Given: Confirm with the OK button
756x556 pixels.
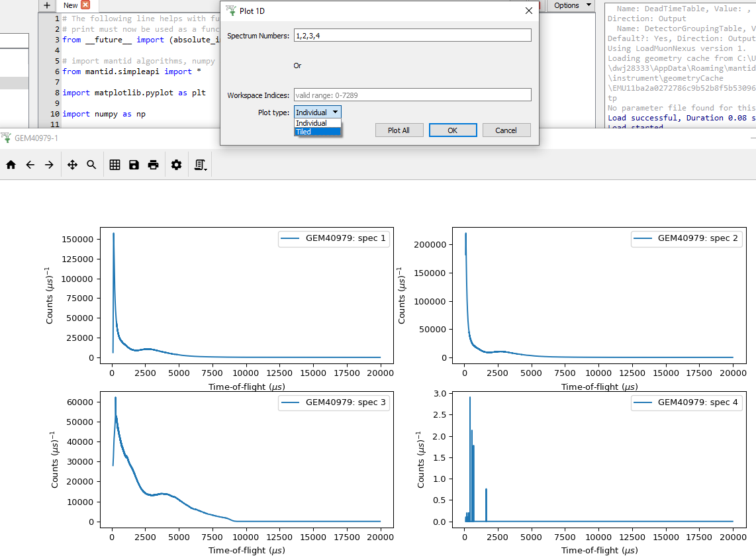Looking at the screenshot, I should pos(452,130).
